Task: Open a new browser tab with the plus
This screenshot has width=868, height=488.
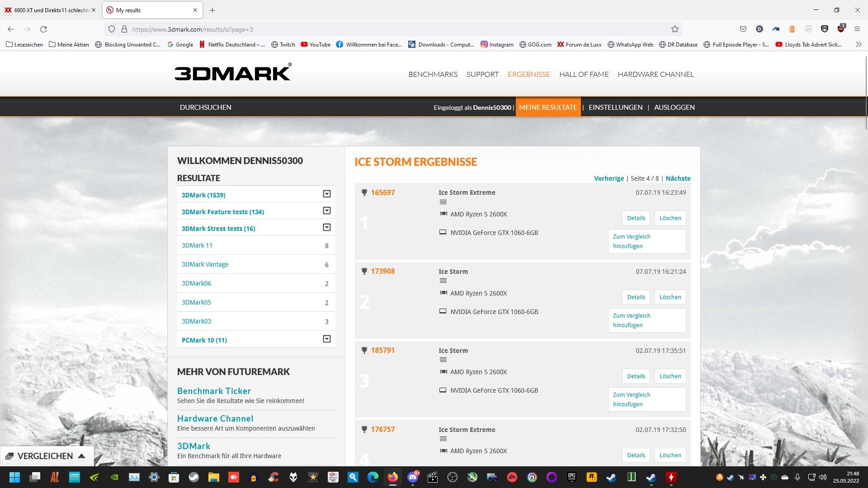Action: click(x=212, y=10)
